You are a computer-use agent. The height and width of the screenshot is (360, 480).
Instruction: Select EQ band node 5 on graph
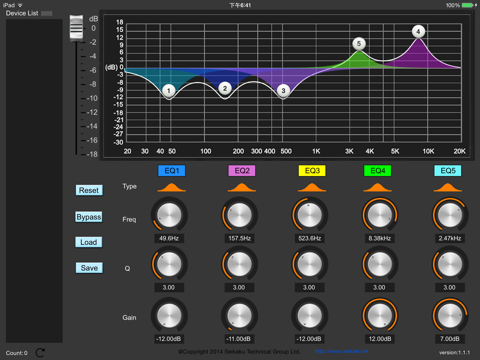pos(359,44)
